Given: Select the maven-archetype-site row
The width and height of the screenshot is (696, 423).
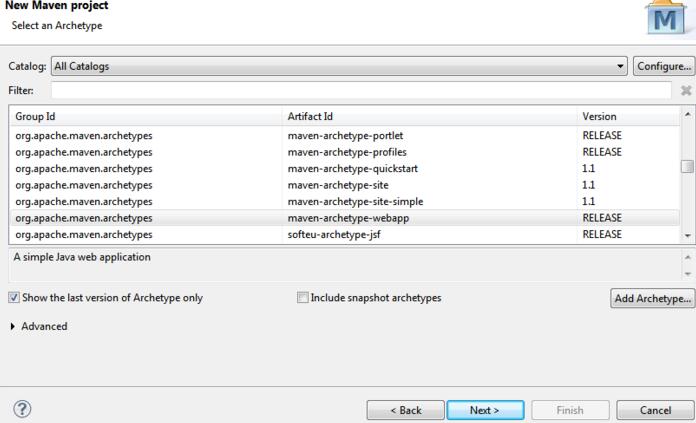Looking at the screenshot, I should [x=344, y=185].
